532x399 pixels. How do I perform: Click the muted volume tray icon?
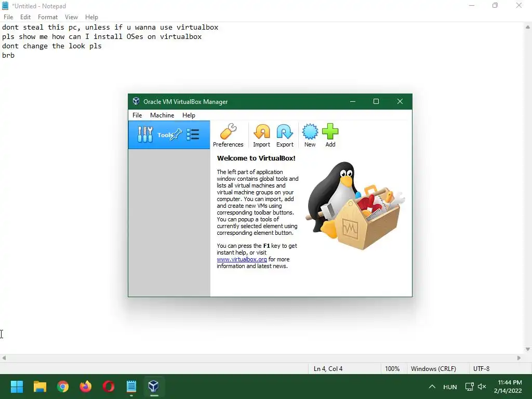482,387
